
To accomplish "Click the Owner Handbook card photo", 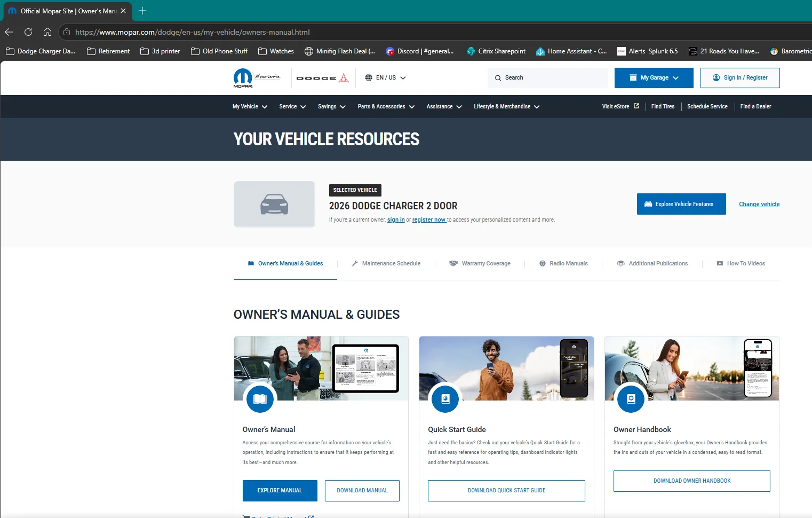I will click(692, 368).
